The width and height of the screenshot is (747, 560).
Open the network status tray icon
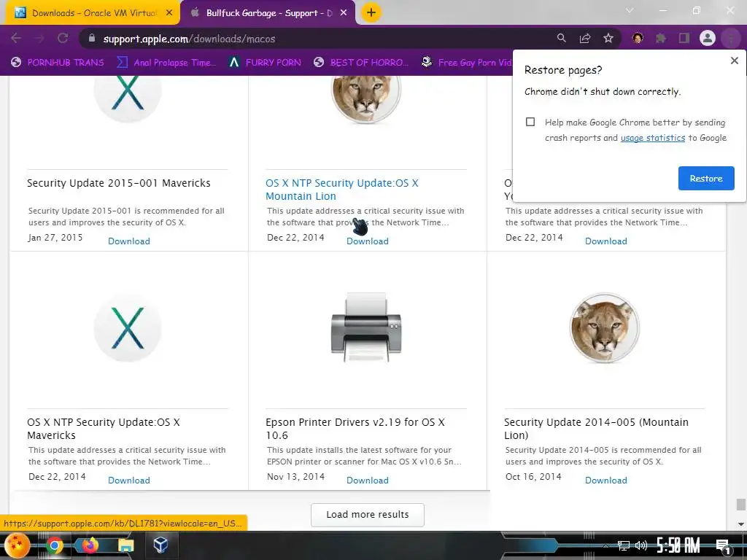tap(623, 545)
